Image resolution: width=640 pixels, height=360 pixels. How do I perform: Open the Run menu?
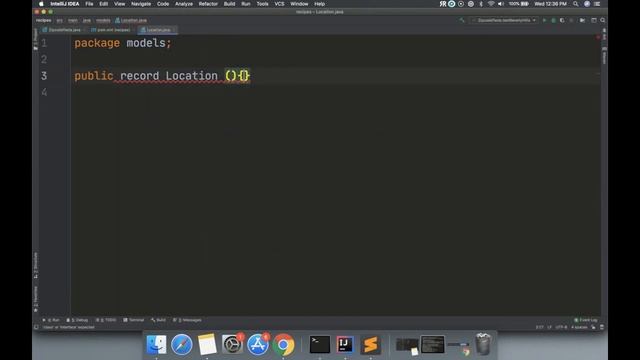[x=246, y=4]
